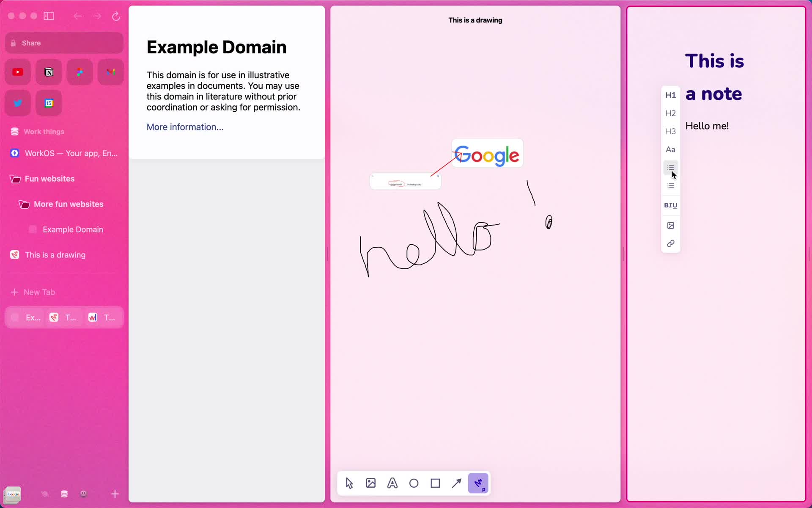Select the H2 heading style

point(670,112)
